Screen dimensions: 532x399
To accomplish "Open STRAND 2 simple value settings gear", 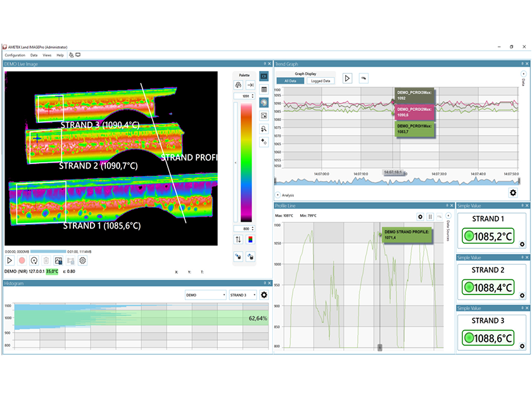I will click(522, 296).
